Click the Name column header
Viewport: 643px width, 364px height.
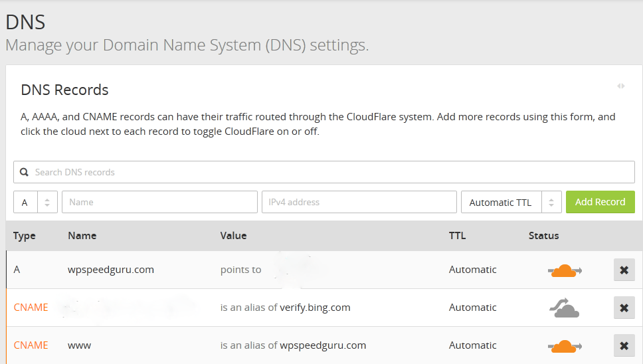tap(82, 236)
